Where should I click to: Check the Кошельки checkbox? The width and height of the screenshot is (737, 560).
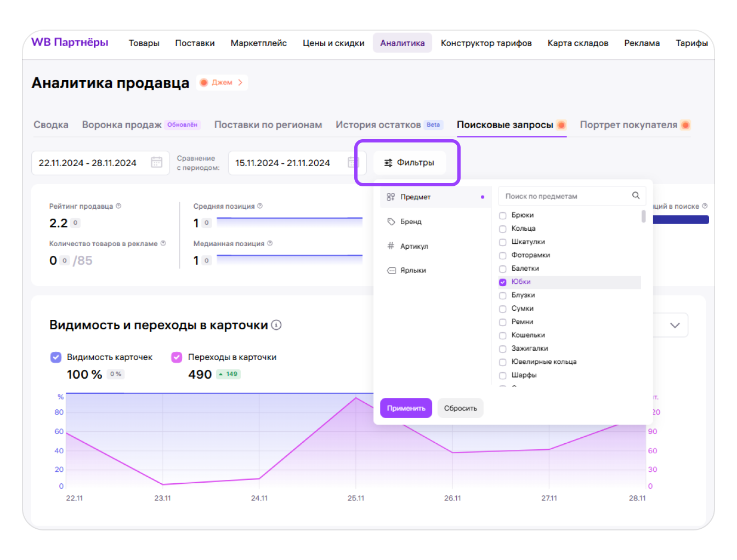pyautogui.click(x=502, y=335)
